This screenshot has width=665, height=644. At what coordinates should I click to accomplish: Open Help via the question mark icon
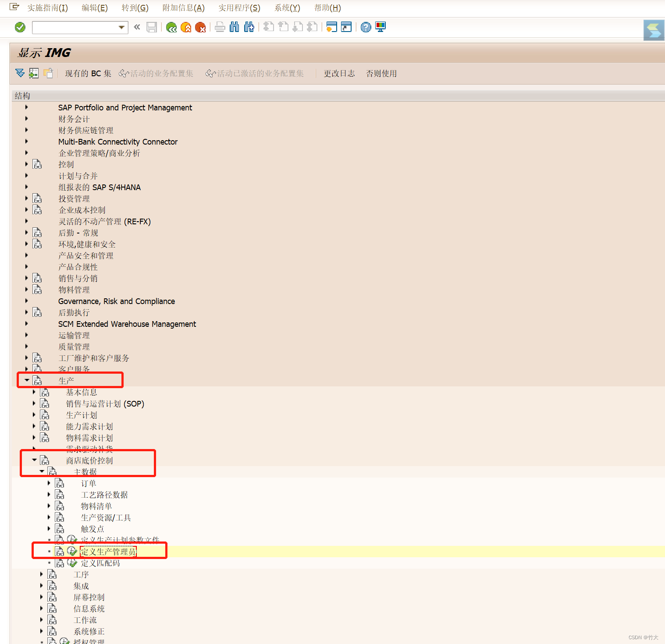(366, 27)
